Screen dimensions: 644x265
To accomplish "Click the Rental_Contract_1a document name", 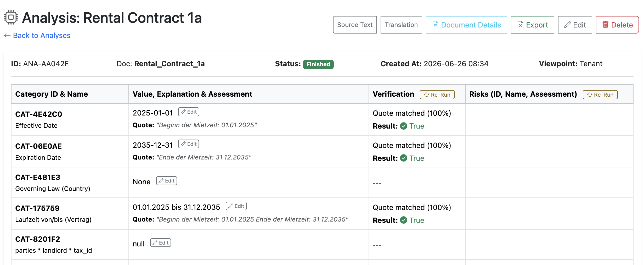I will pyautogui.click(x=170, y=64).
